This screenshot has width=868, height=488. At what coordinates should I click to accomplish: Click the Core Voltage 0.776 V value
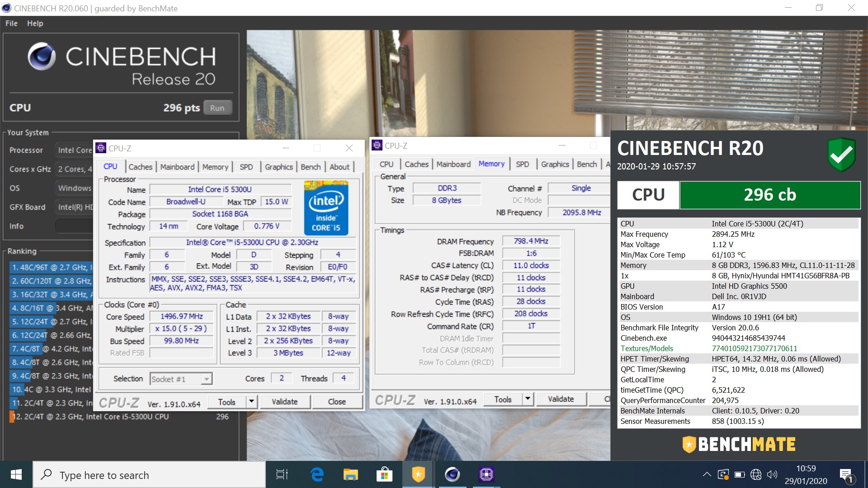(267, 226)
